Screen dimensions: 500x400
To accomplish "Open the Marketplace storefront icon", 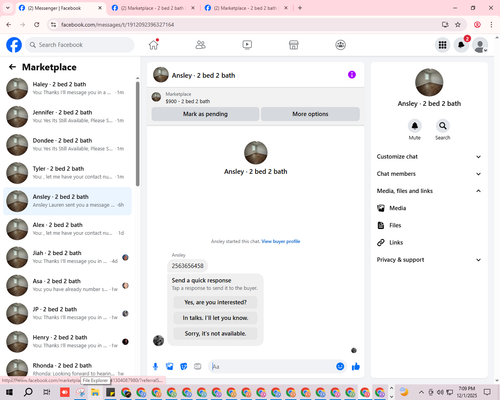I will click(x=294, y=45).
